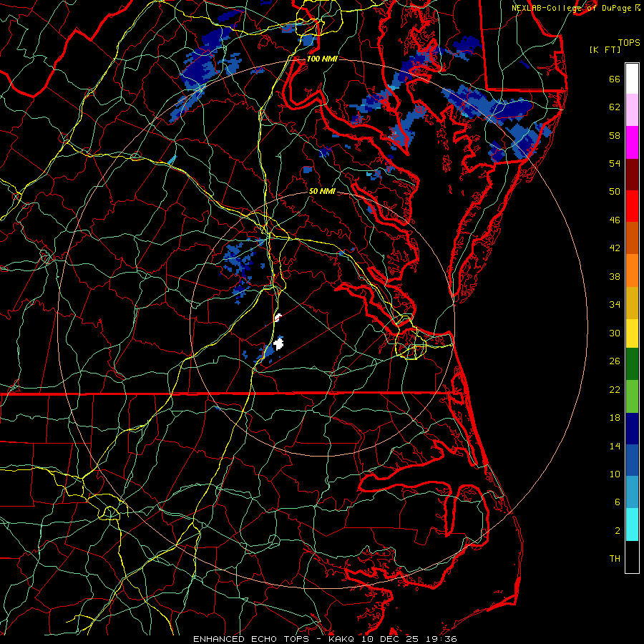The width and height of the screenshot is (644, 644).
Task: Click the small white echo north of radar
Action: (278, 317)
